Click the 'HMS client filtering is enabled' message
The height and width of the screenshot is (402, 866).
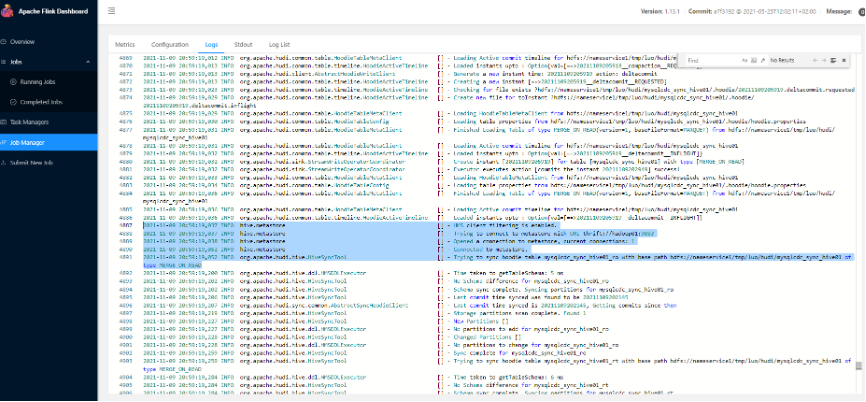point(505,226)
